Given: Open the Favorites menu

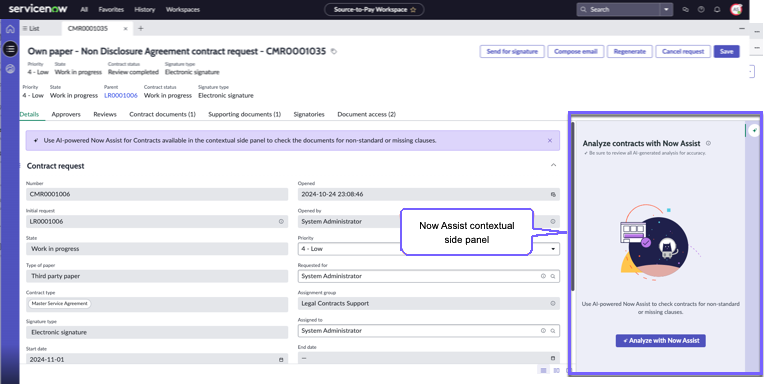Looking at the screenshot, I should (111, 9).
